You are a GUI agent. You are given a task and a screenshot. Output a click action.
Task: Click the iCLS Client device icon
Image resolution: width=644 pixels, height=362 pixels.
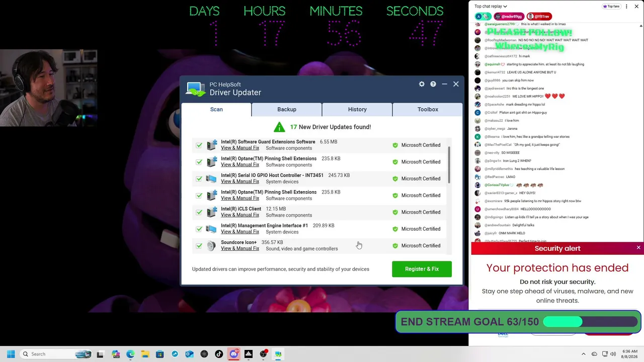(211, 212)
